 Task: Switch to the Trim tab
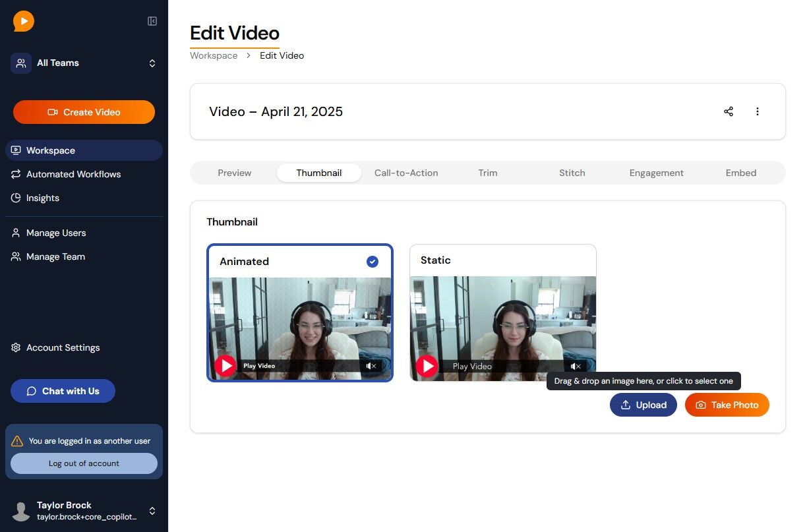[x=488, y=173]
